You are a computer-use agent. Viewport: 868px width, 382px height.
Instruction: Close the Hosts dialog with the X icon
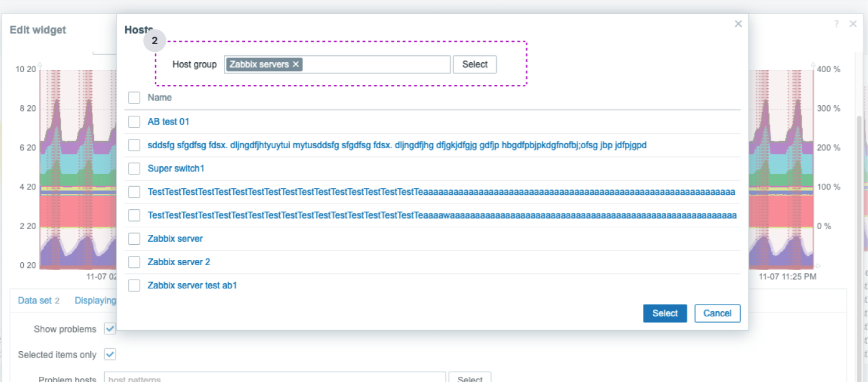tap(738, 24)
